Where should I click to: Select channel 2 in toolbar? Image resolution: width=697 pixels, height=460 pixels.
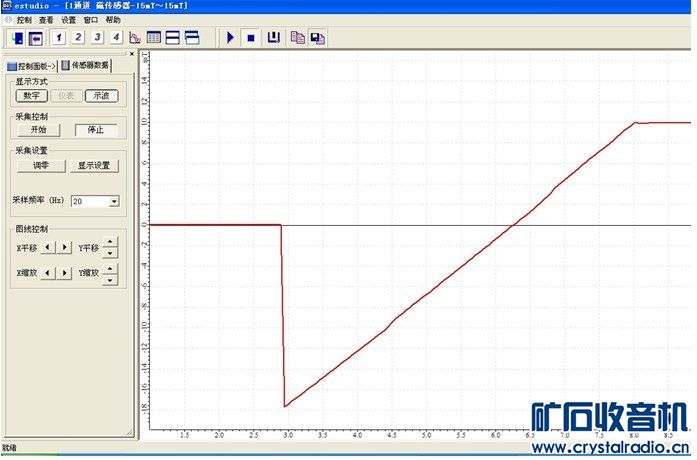(x=78, y=37)
